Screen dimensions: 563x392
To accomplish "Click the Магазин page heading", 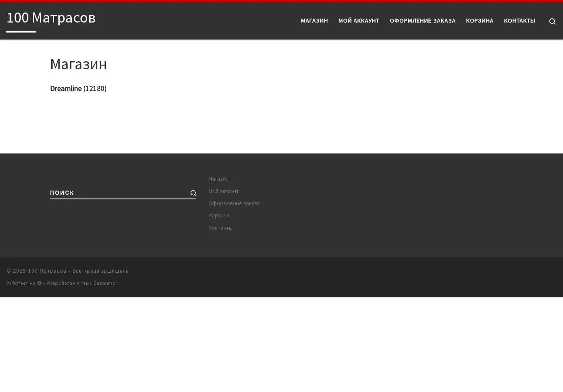I will pyautogui.click(x=78, y=64).
